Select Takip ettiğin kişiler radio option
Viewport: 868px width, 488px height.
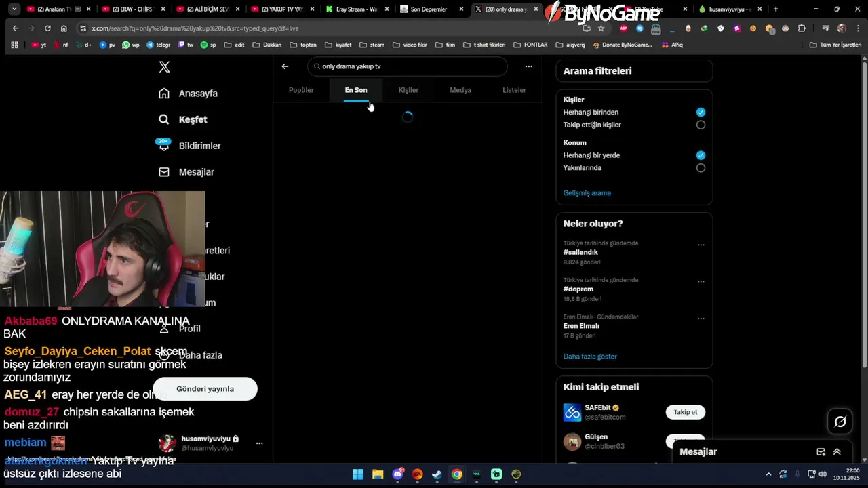coord(701,125)
